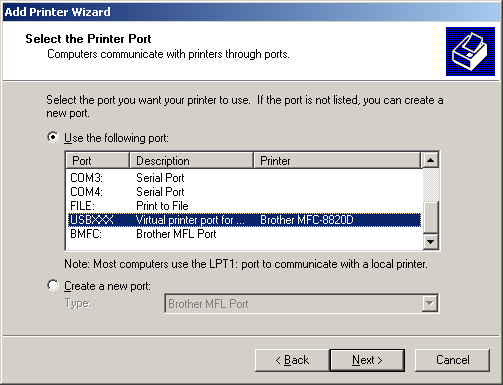
Task: Select the 'Create a new port' radio button
Action: pyautogui.click(x=53, y=286)
